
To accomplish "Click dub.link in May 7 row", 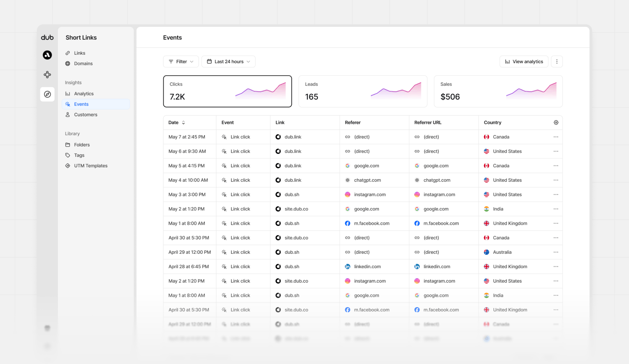I will (x=293, y=137).
